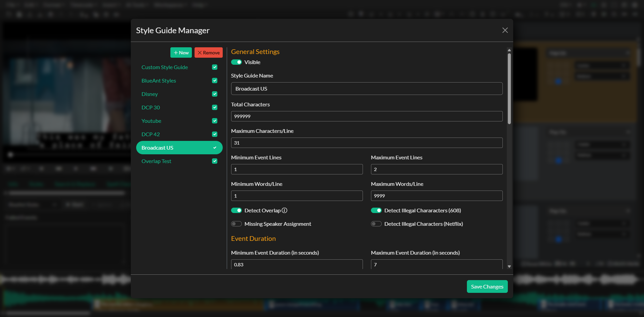Click scrollbar up arrow in settings panel
This screenshot has height=317, width=644.
509,50
